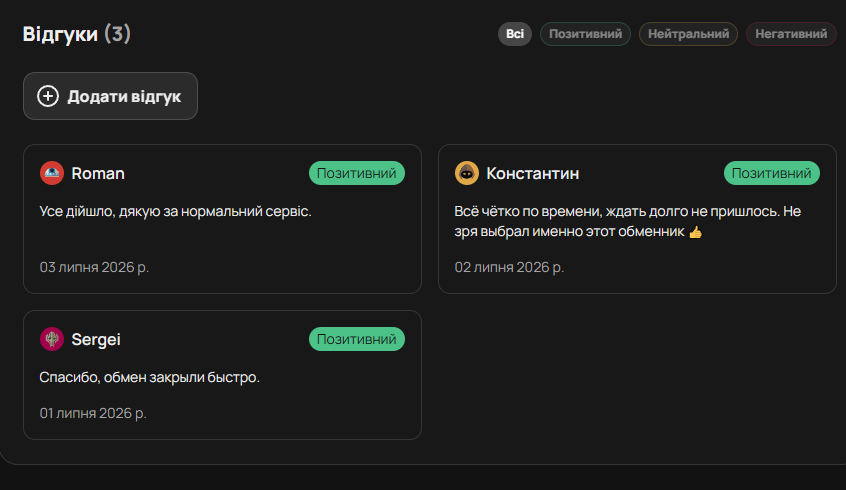Image resolution: width=846 pixels, height=490 pixels.
Task: Click the reviewer name Константин
Action: pyautogui.click(x=533, y=173)
